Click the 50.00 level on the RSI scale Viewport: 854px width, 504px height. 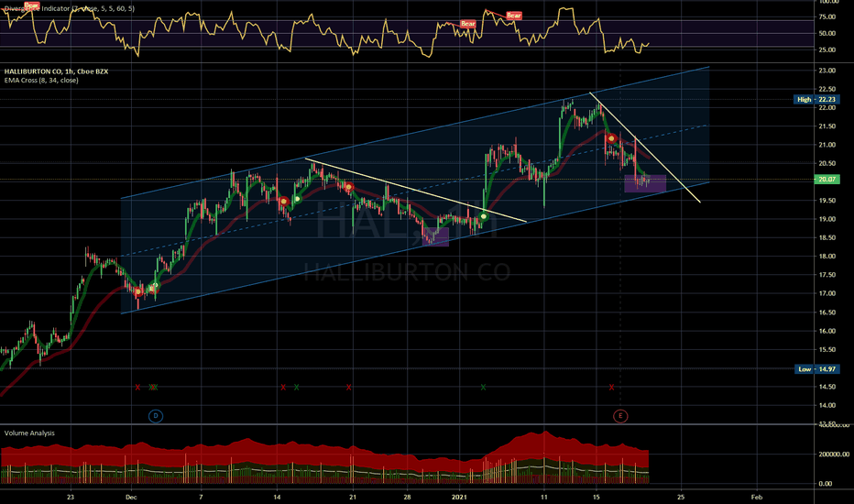(827, 33)
